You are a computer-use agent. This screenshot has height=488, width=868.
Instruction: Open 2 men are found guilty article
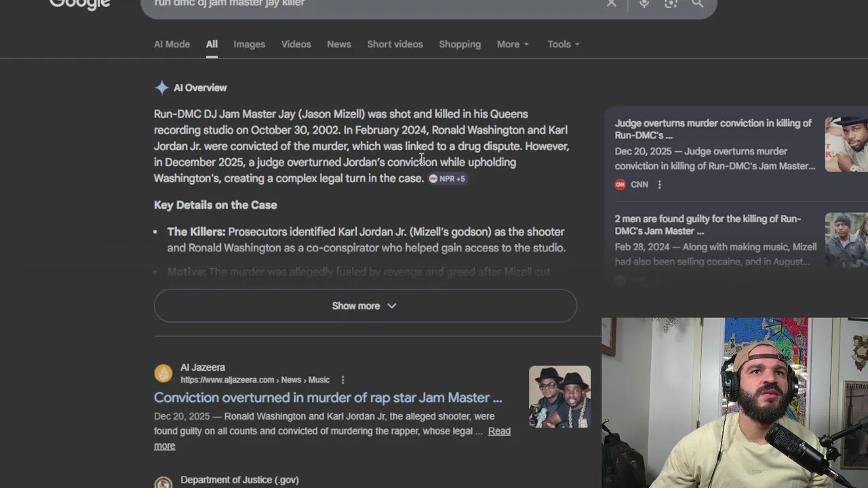pyautogui.click(x=708, y=224)
